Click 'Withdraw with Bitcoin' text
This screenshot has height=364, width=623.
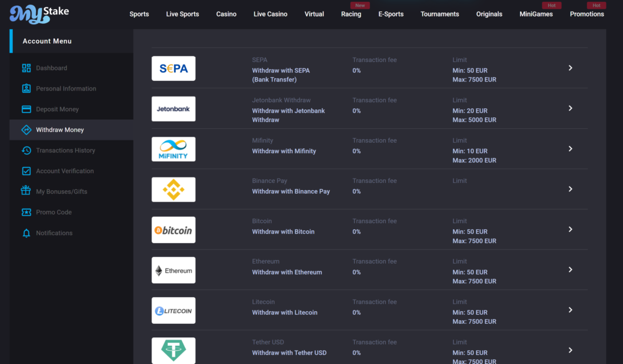tap(284, 232)
